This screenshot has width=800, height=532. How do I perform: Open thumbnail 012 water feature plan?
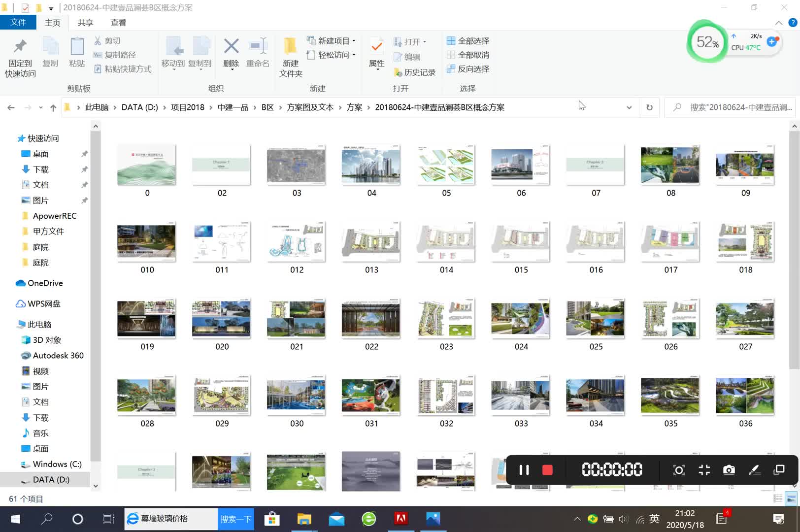coord(296,241)
